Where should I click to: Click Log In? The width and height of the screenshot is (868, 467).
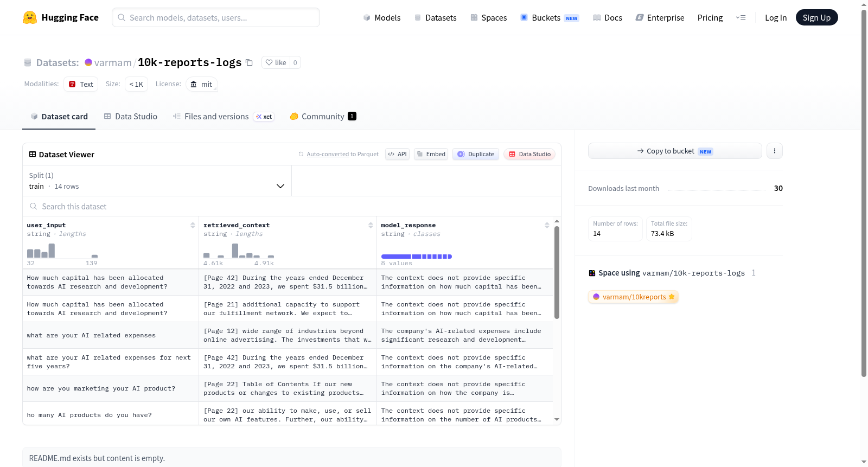(x=776, y=17)
